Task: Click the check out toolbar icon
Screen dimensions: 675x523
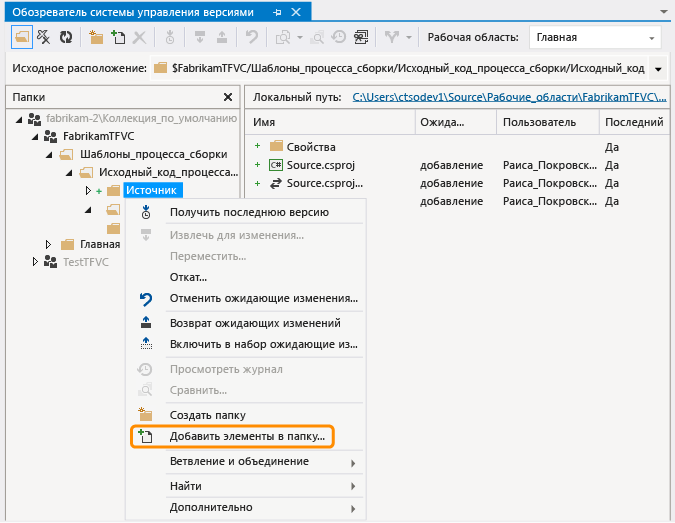Action: 199,37
